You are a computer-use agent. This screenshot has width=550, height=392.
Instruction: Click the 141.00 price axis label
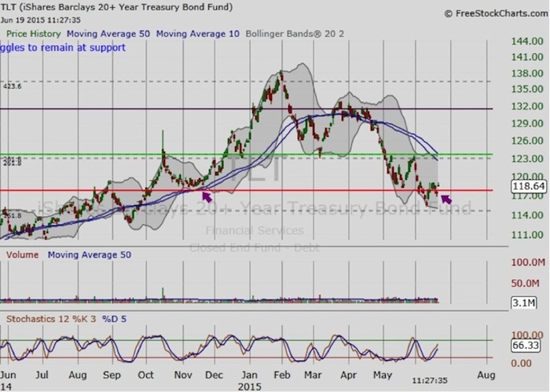(x=527, y=57)
